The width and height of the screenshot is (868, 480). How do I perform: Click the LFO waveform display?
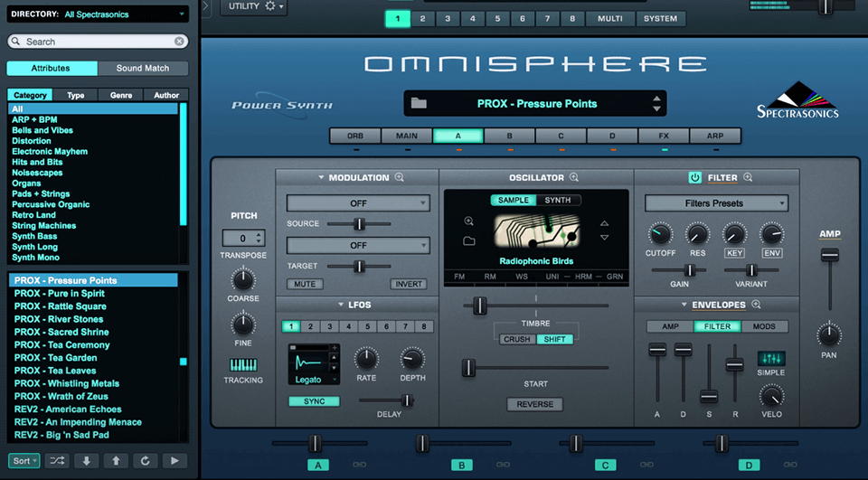click(309, 362)
